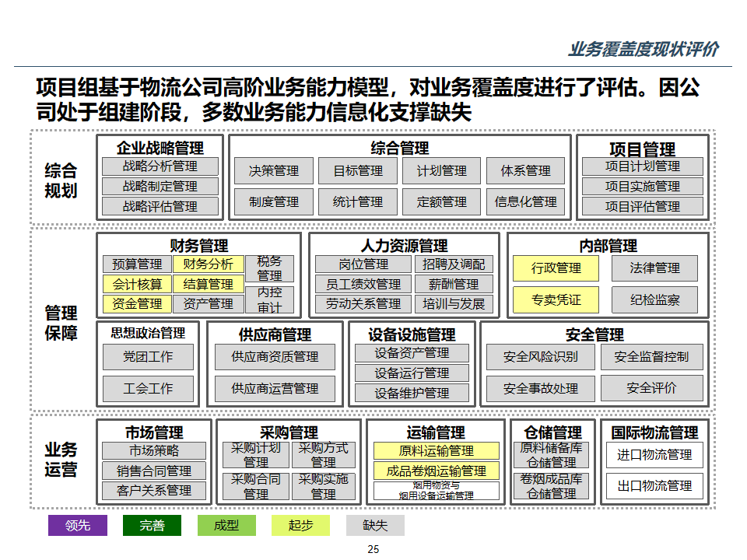Viewport: 747px width, 560px height.
Task: Click the 采购合同管理 box
Action: tap(256, 486)
